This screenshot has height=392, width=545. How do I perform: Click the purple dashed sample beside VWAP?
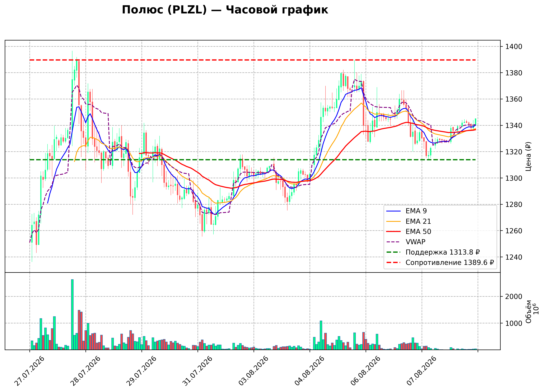click(x=394, y=242)
